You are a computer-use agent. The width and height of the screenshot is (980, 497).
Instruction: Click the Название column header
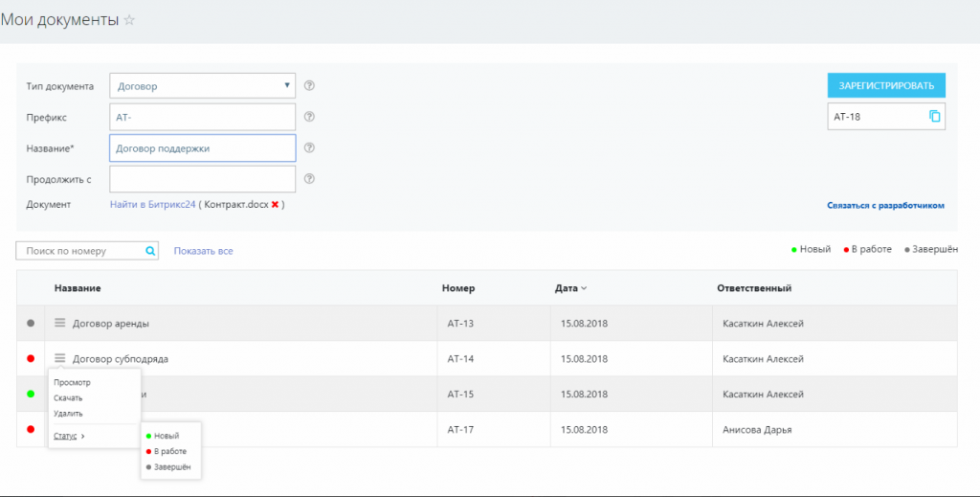tap(78, 288)
